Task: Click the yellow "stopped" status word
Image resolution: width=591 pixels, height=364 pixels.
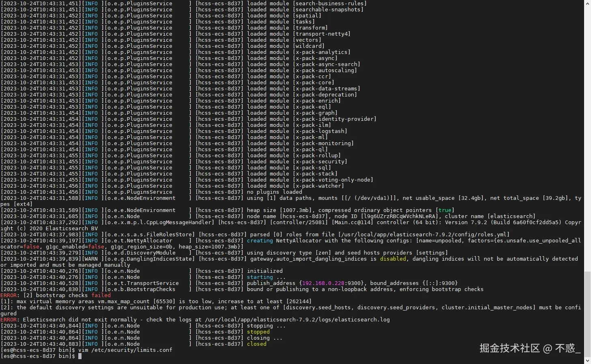Action: point(258,332)
